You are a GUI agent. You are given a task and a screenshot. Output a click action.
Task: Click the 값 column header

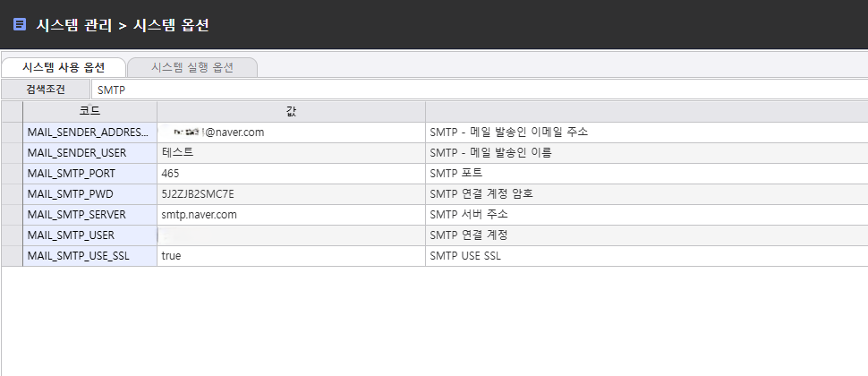tap(291, 111)
